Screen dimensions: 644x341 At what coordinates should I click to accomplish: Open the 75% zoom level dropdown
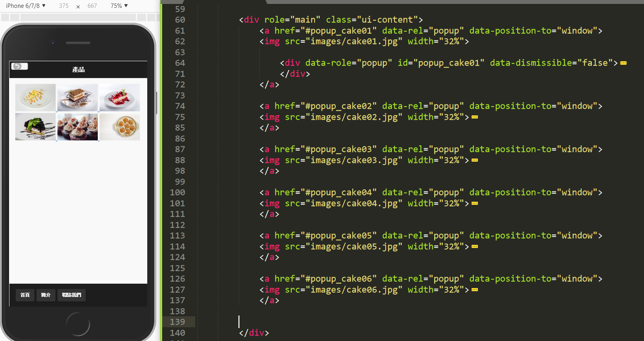click(x=119, y=6)
